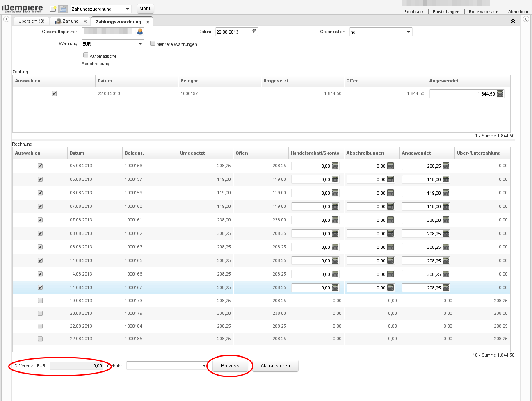Viewport: 532px width, 401px height.
Task: Open Skonto calculator for invoice 1000165
Action: point(335,260)
